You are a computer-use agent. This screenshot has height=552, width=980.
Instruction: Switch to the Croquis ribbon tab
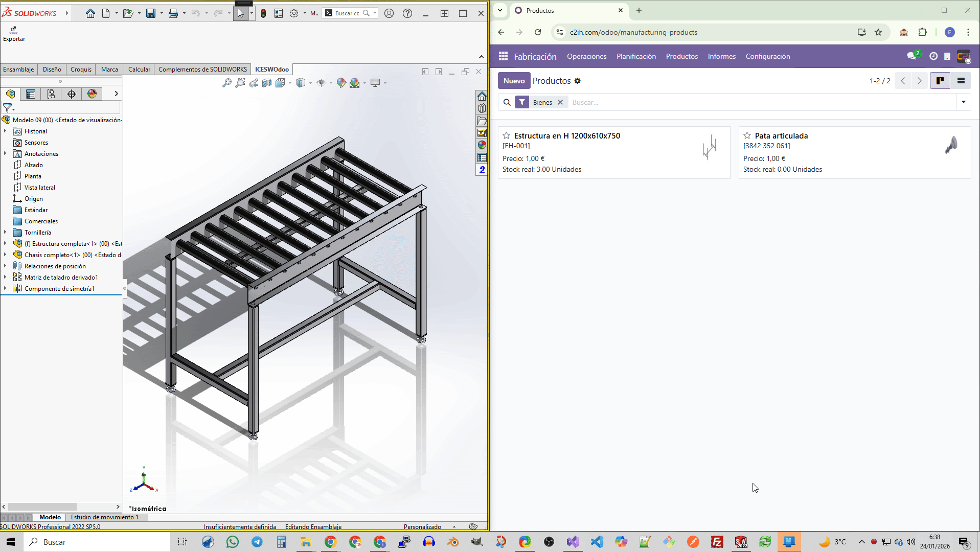pyautogui.click(x=81, y=70)
